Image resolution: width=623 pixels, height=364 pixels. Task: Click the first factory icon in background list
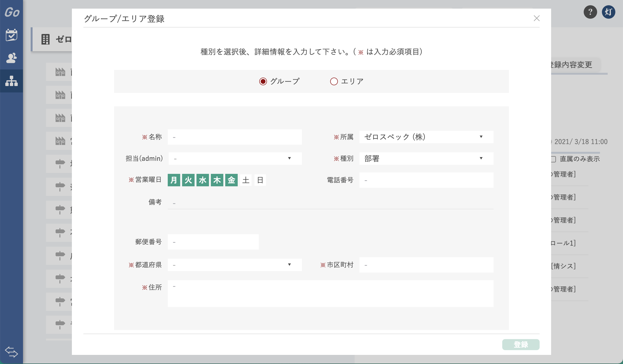coord(60,72)
